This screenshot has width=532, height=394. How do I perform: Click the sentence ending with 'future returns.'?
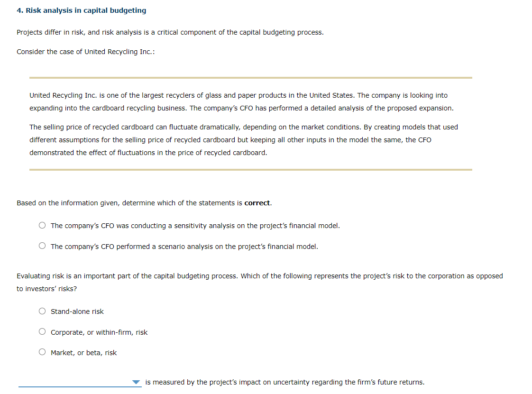[284, 382]
